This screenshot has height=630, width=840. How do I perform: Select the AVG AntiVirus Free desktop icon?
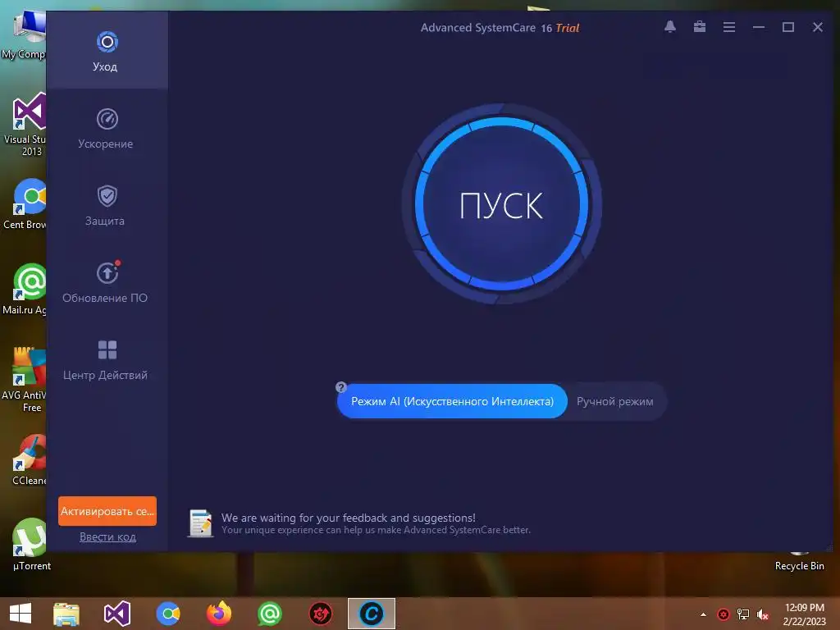[24, 379]
